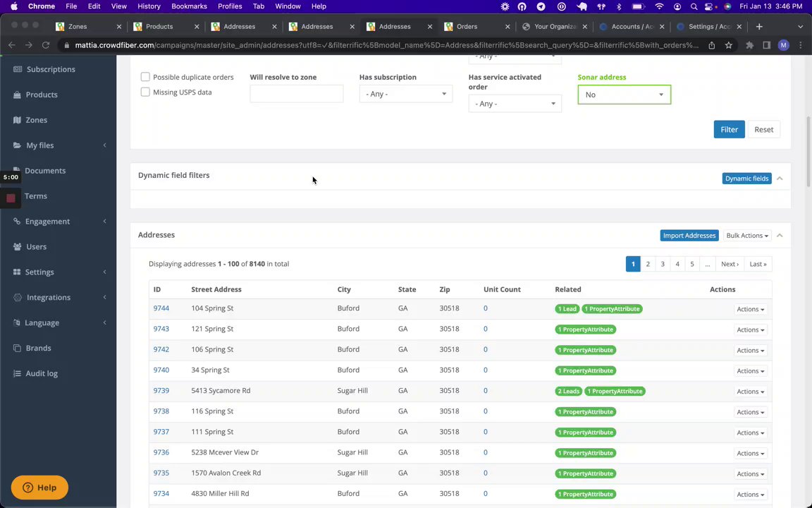Click the Import Addresses button
This screenshot has height=508, width=812.
click(x=689, y=236)
